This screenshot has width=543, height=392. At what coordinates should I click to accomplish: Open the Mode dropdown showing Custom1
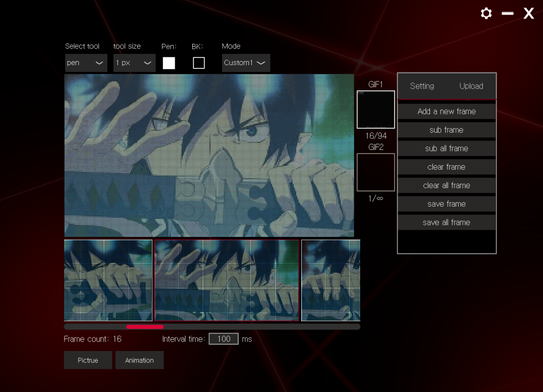(246, 63)
